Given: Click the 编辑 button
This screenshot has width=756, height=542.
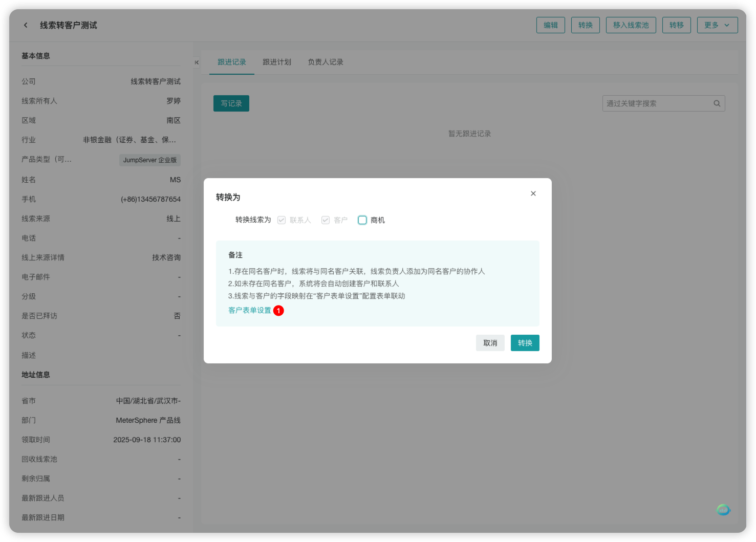Looking at the screenshot, I should tap(550, 25).
